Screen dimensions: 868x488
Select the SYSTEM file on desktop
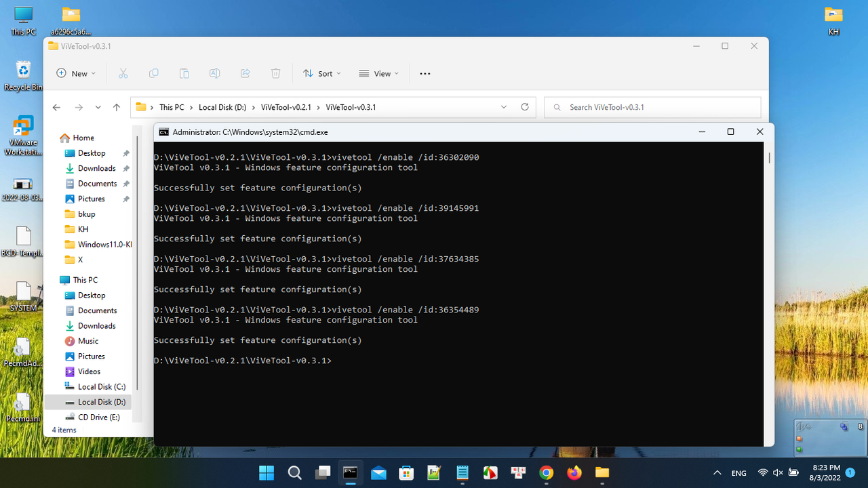pos(23,296)
